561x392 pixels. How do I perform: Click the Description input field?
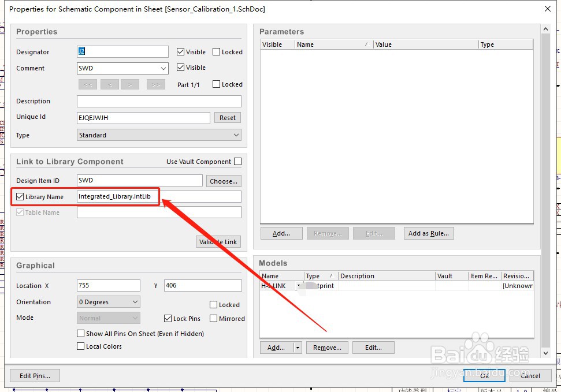(x=159, y=101)
